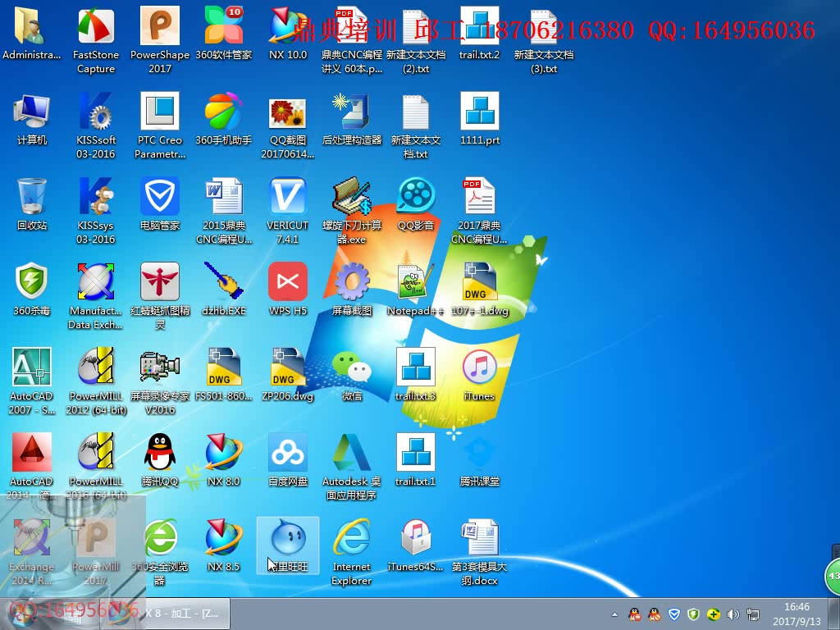Launch Autodesk 桌面应用程序
This screenshot has width=840, height=630.
(x=351, y=466)
